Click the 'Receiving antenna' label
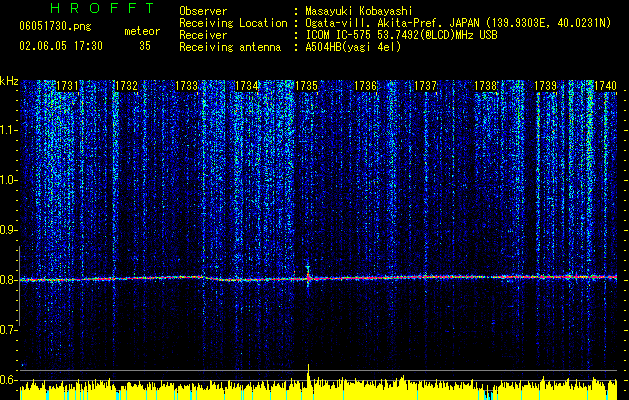 click(x=230, y=47)
